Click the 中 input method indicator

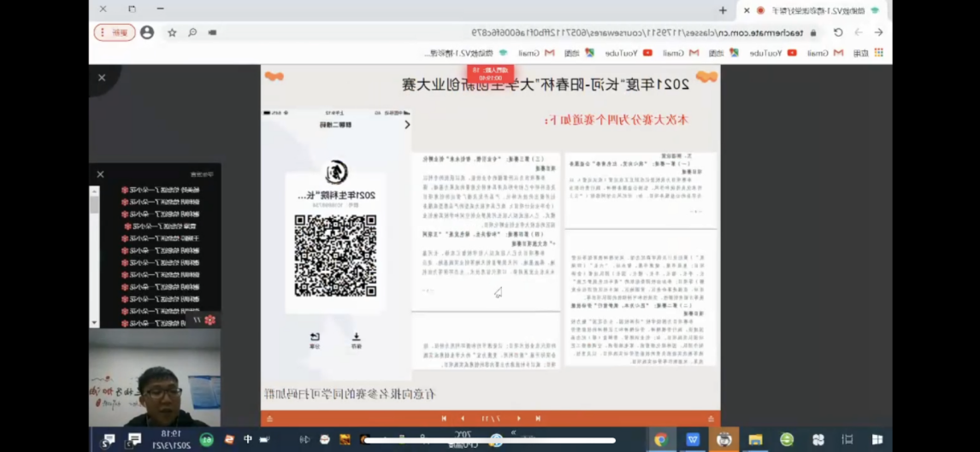(248, 439)
